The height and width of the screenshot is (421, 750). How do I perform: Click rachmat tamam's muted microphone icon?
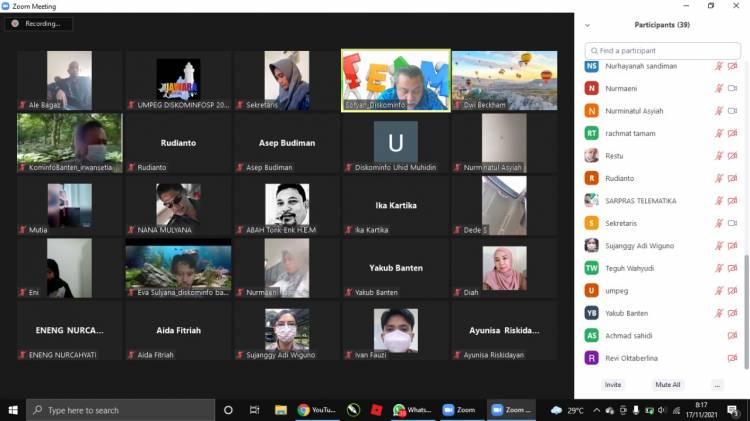[718, 133]
